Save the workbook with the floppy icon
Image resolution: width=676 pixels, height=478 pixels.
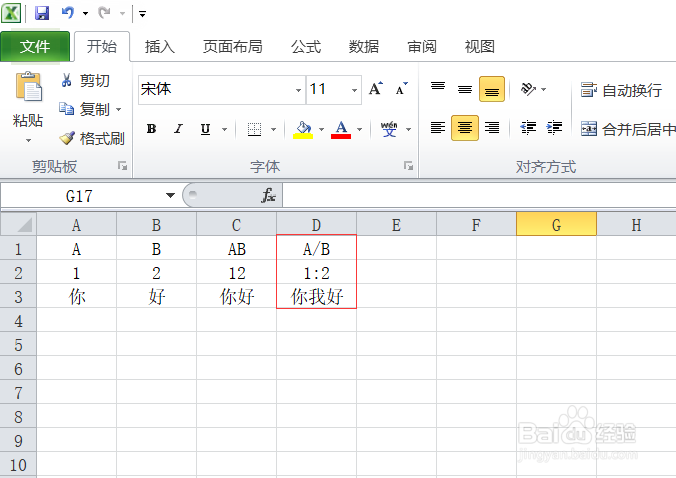(x=42, y=13)
